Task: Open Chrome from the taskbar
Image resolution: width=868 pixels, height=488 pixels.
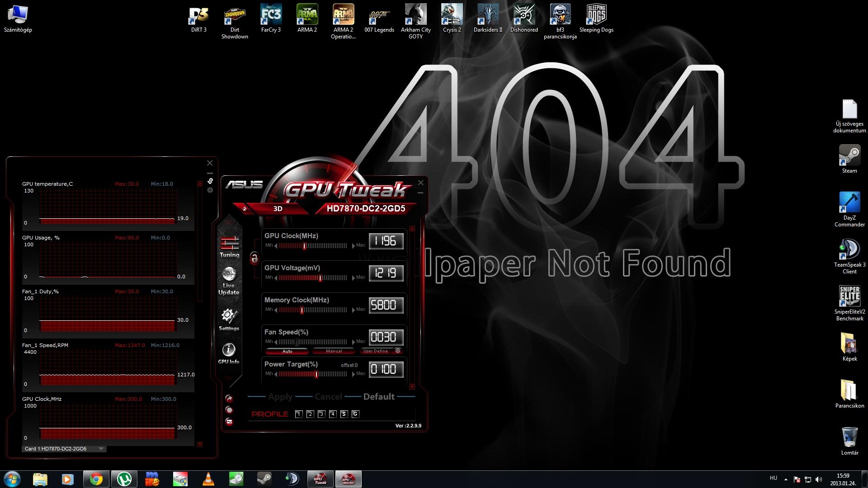Action: click(x=96, y=479)
